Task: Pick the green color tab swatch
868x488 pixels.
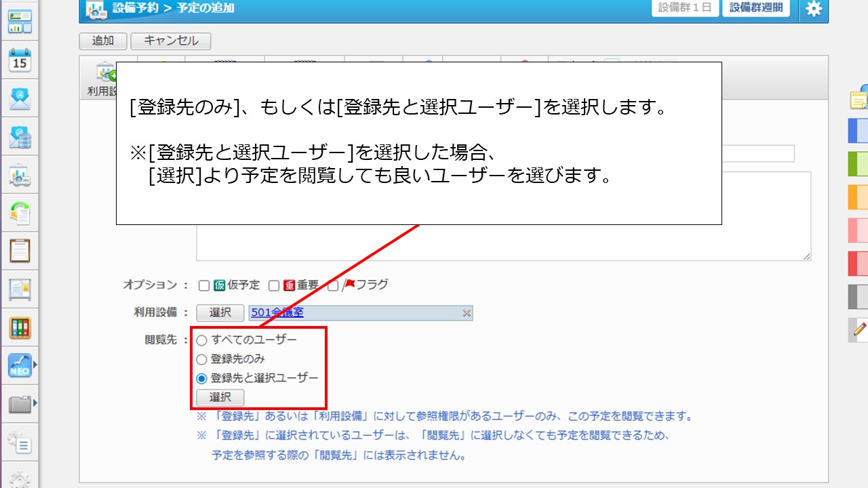Action: 859,164
